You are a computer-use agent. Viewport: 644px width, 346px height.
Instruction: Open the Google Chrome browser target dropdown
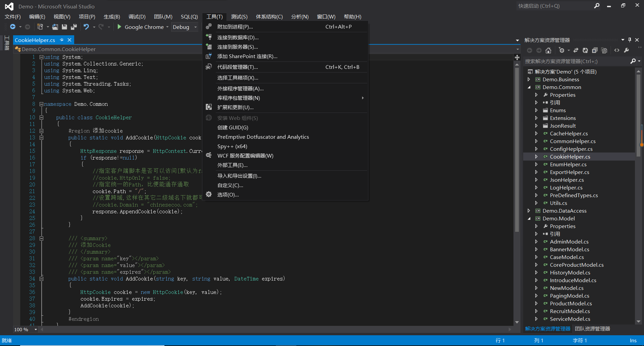point(167,27)
